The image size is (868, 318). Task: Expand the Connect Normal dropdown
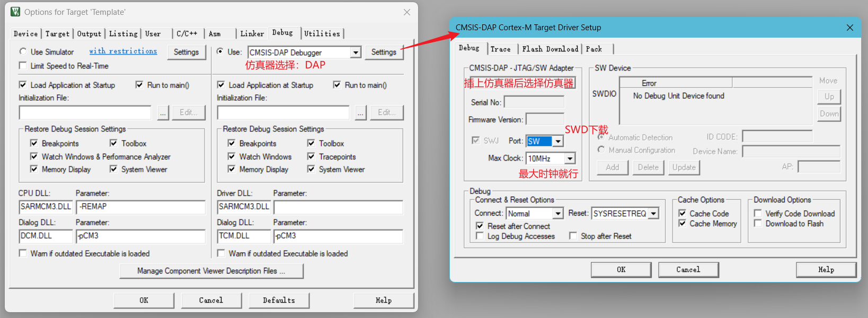tap(558, 213)
